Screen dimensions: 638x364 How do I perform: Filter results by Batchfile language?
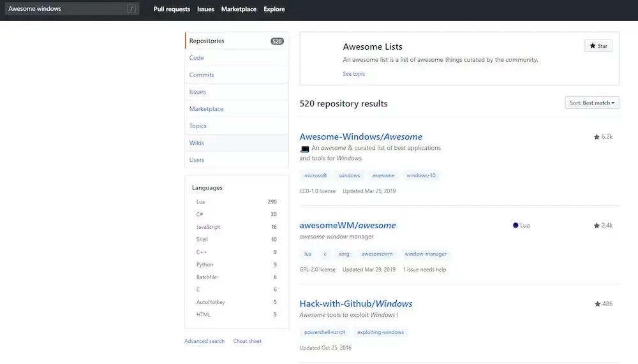[237, 277]
